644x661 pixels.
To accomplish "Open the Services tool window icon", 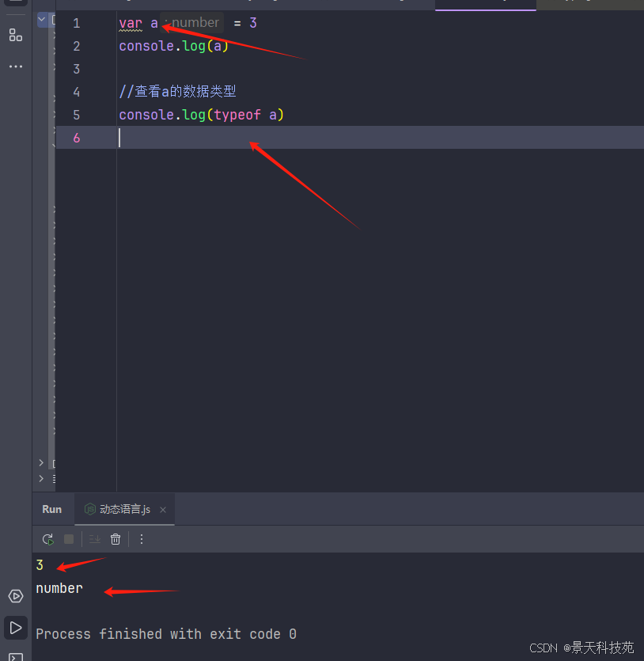I will pos(16,596).
